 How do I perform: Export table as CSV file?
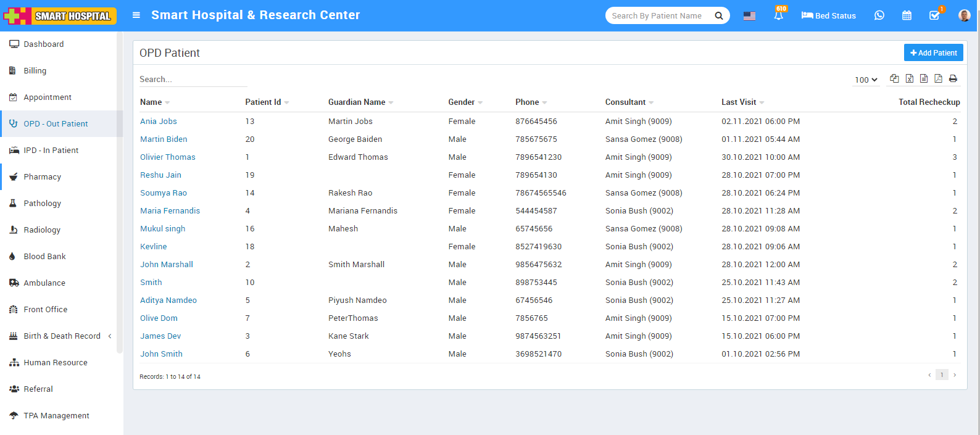coord(924,78)
